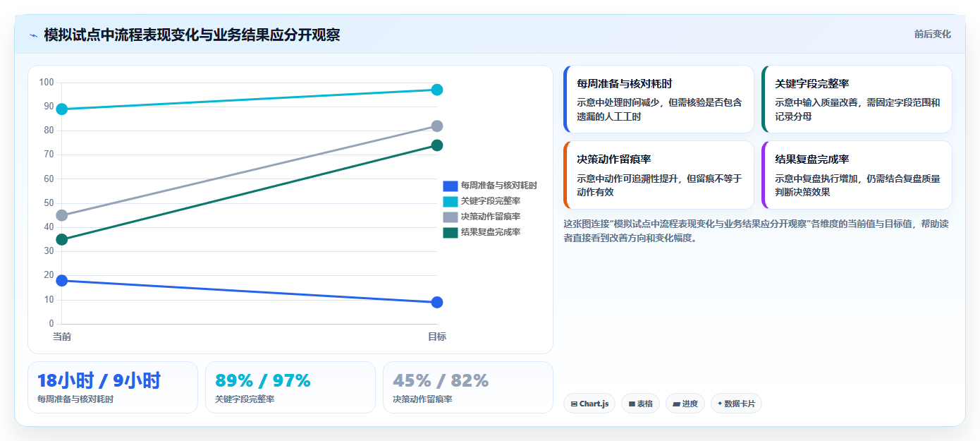Click the text 示意中动作可追溯性提升 description
Screen dimensions: 980x441
[659, 185]
